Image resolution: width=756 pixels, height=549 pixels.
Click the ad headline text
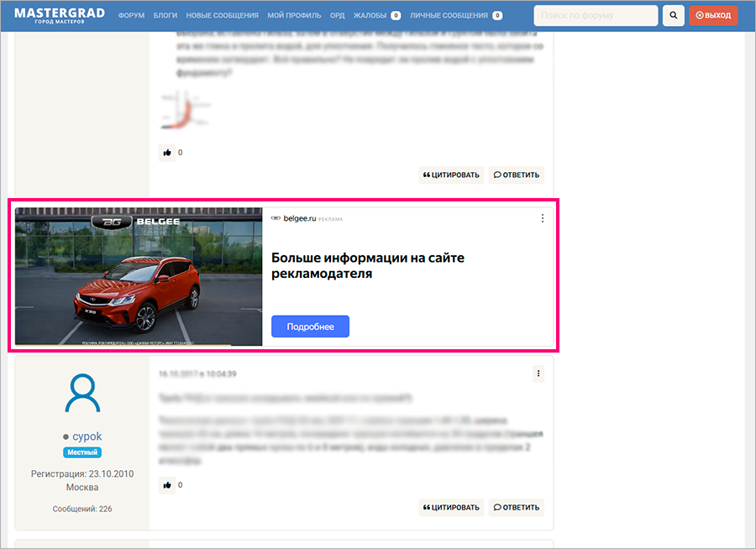(x=367, y=265)
